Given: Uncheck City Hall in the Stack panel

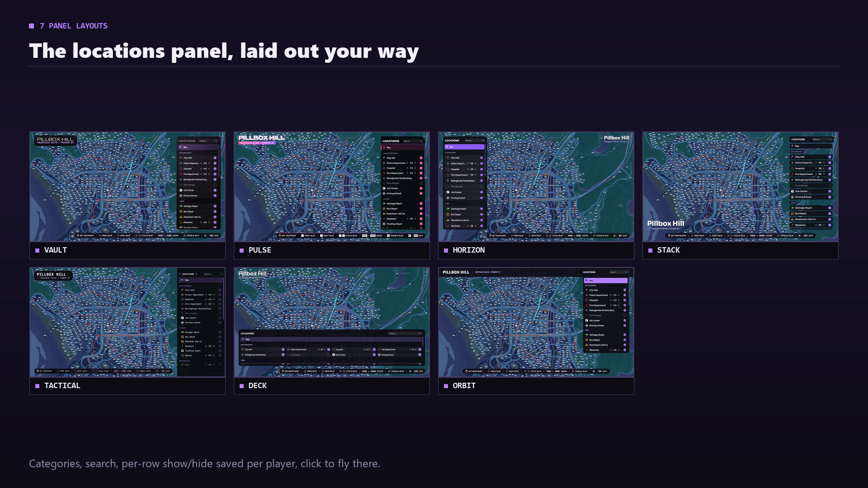Looking at the screenshot, I should point(830,157).
